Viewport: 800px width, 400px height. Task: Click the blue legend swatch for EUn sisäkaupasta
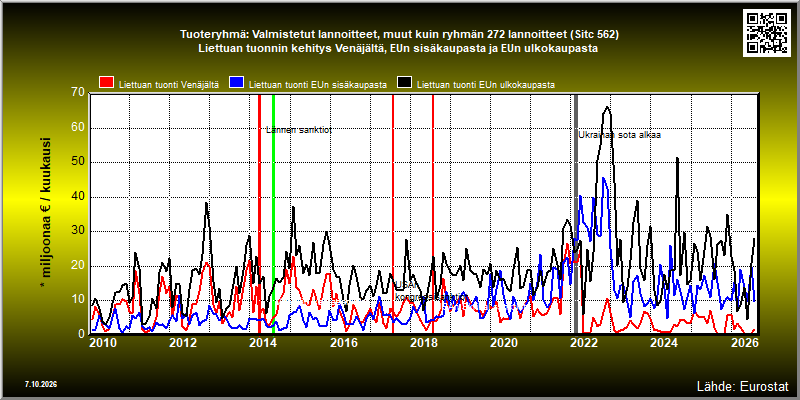(237, 84)
